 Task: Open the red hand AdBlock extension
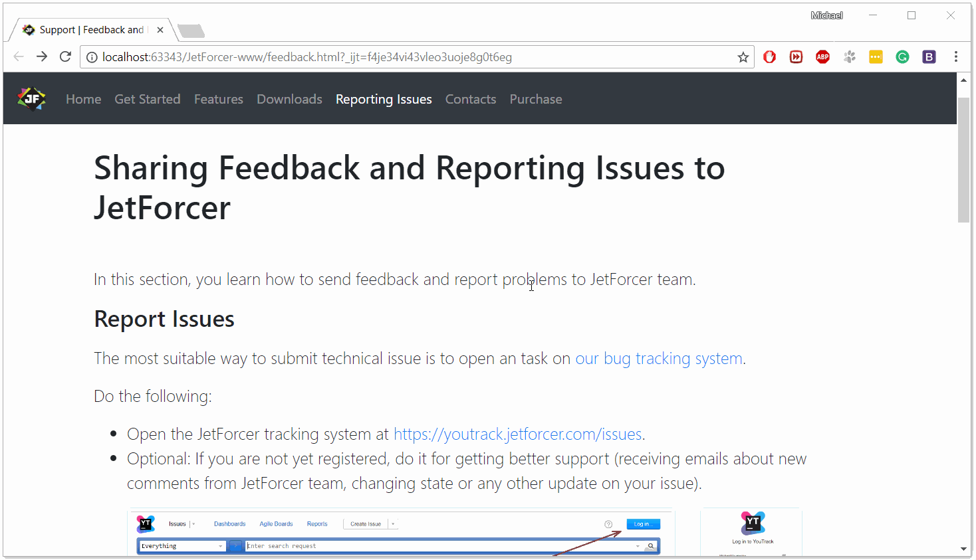coord(770,57)
